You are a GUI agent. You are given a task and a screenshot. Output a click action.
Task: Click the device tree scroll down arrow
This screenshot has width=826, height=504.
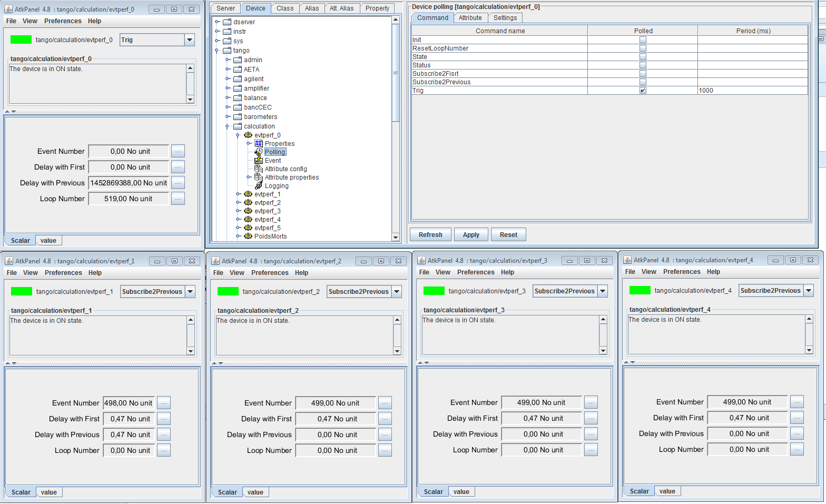coord(396,238)
